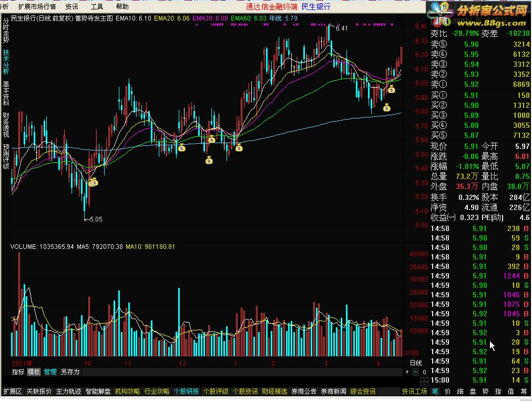Open the 扩展市场行情 menu
Viewport: 532px width, 401px height.
click(x=37, y=6)
